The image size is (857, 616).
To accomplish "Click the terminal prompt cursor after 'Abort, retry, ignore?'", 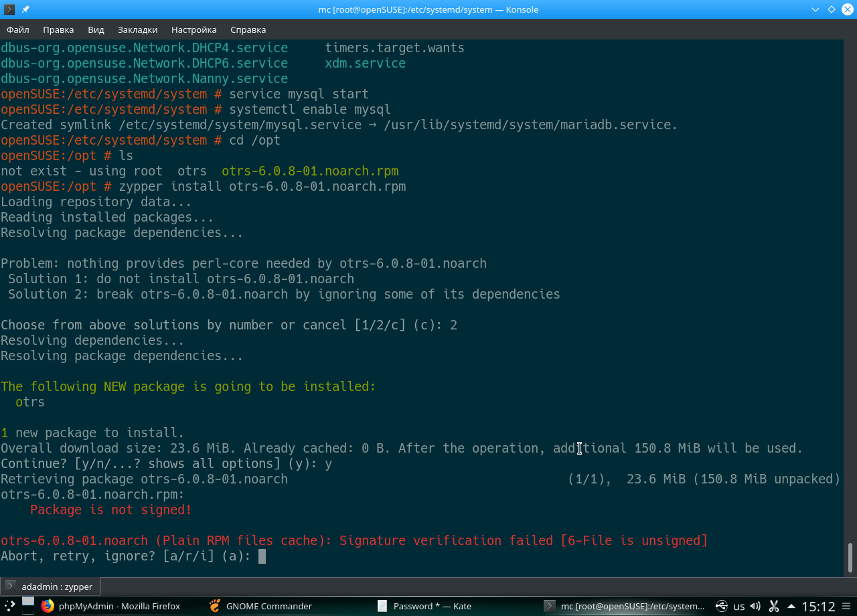I will [x=262, y=556].
